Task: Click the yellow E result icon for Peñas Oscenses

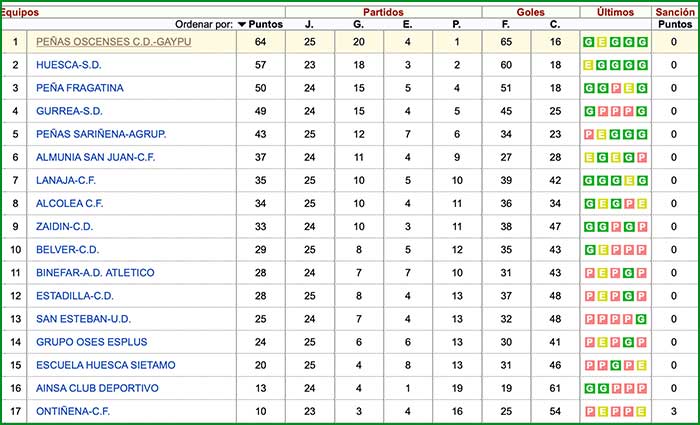Action: 603,42
